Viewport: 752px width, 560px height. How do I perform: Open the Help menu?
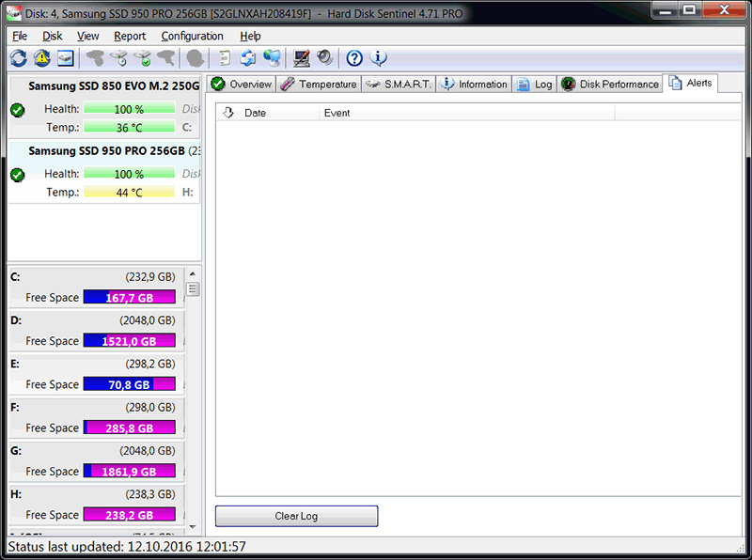[x=250, y=36]
